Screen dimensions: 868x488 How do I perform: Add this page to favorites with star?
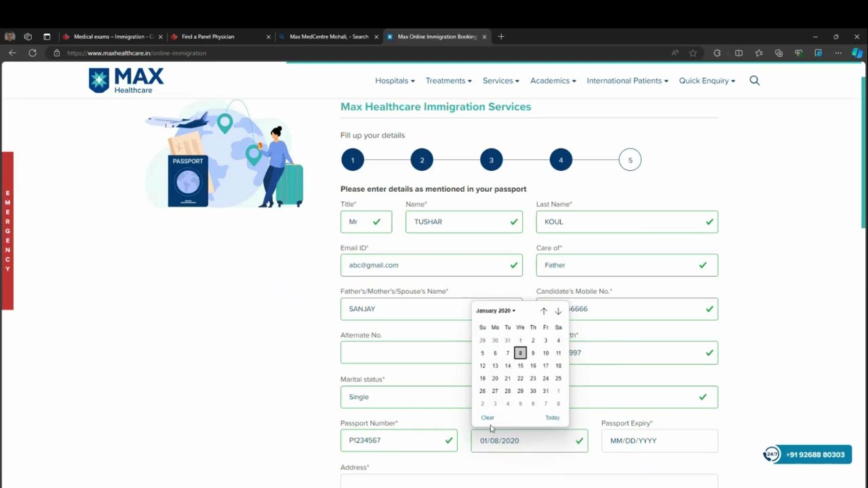tap(693, 53)
